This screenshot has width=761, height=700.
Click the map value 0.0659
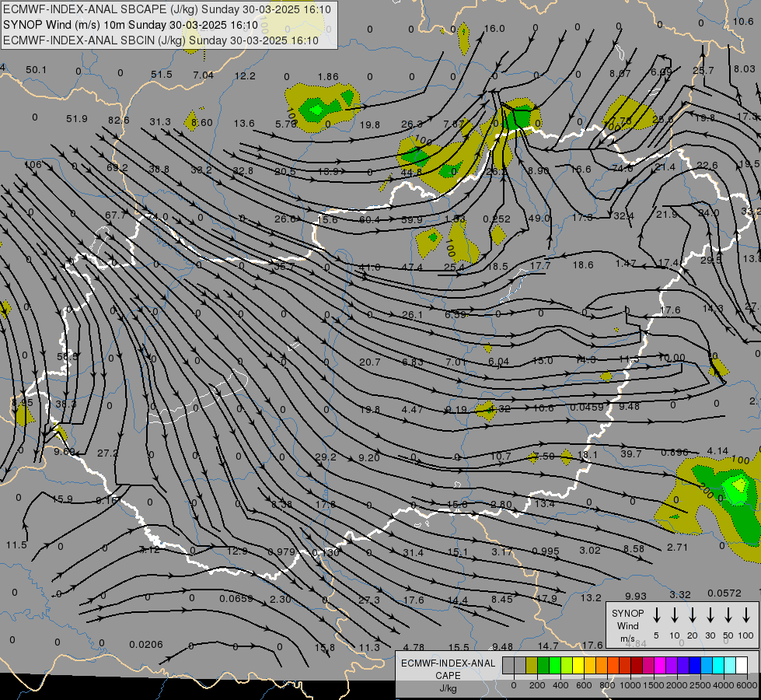[x=236, y=598]
